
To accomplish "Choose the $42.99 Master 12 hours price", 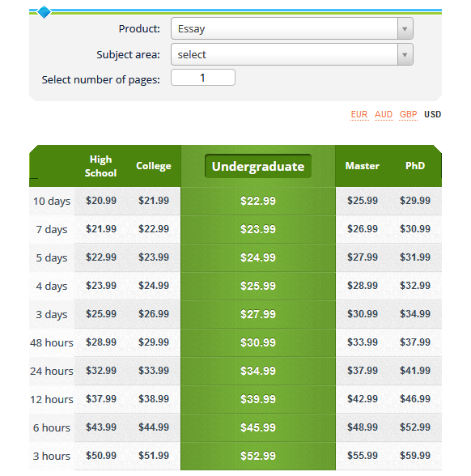I will 363,398.
